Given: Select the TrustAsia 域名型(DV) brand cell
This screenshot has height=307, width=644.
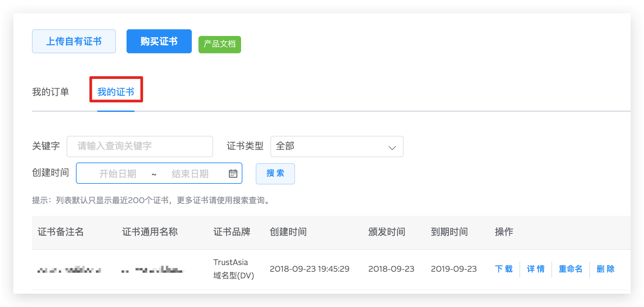Looking at the screenshot, I should [x=233, y=269].
